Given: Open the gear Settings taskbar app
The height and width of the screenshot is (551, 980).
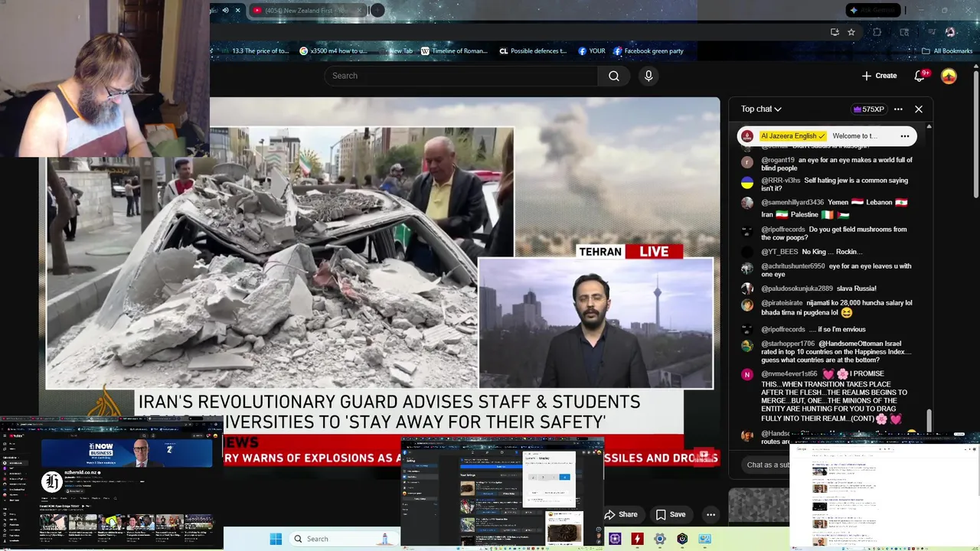Looking at the screenshot, I should pos(659,539).
